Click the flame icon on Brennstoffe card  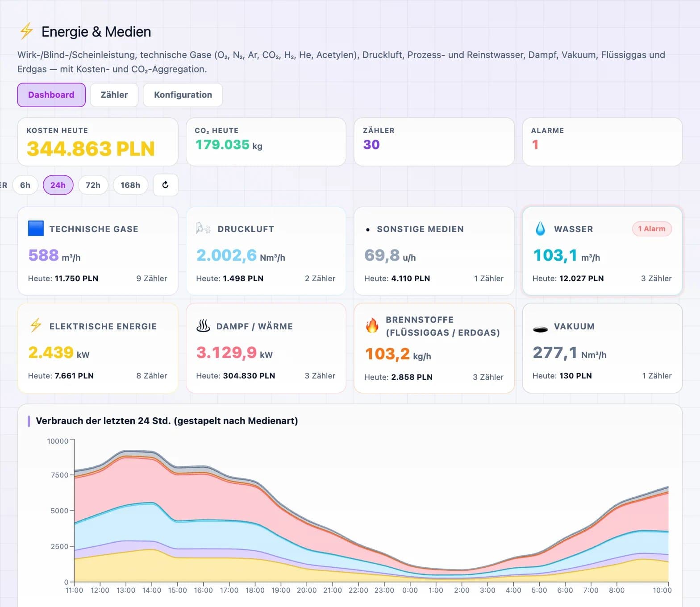[x=372, y=325]
